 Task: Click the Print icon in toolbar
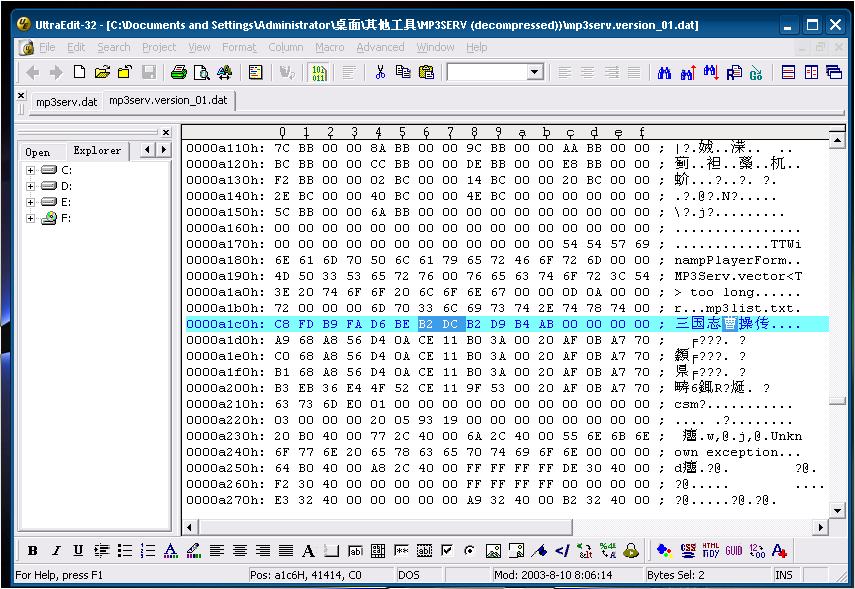(x=179, y=72)
